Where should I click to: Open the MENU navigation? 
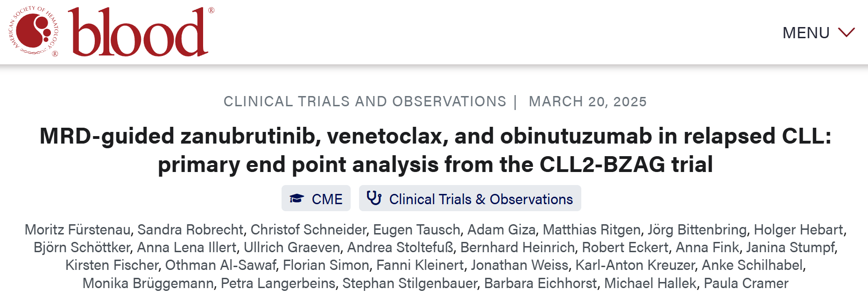point(806,33)
